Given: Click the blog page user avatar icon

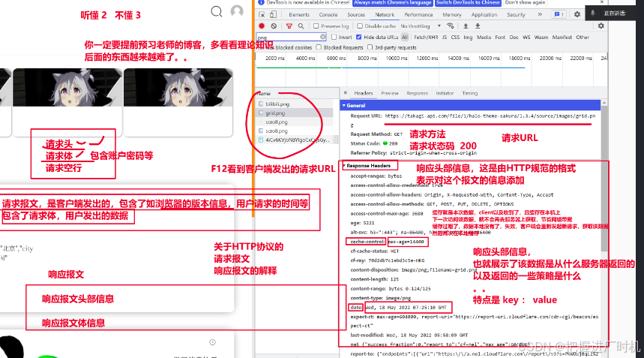Looking at the screenshot, I should [x=237, y=11].
